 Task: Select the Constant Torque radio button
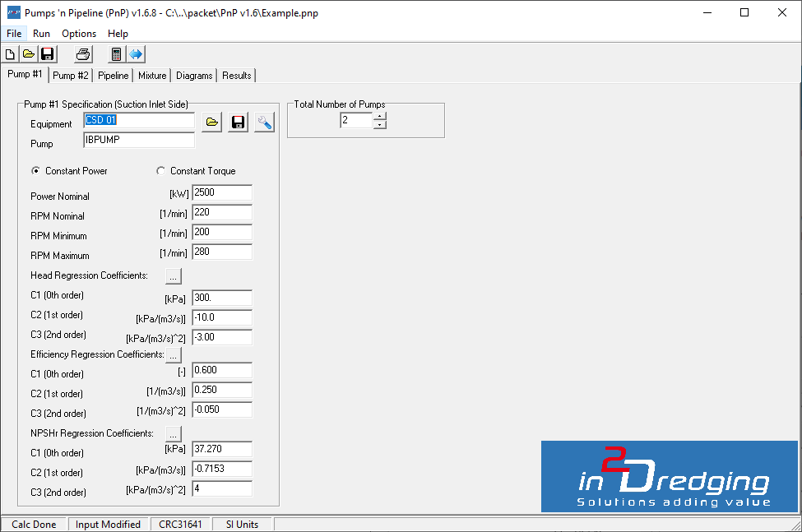click(x=160, y=171)
